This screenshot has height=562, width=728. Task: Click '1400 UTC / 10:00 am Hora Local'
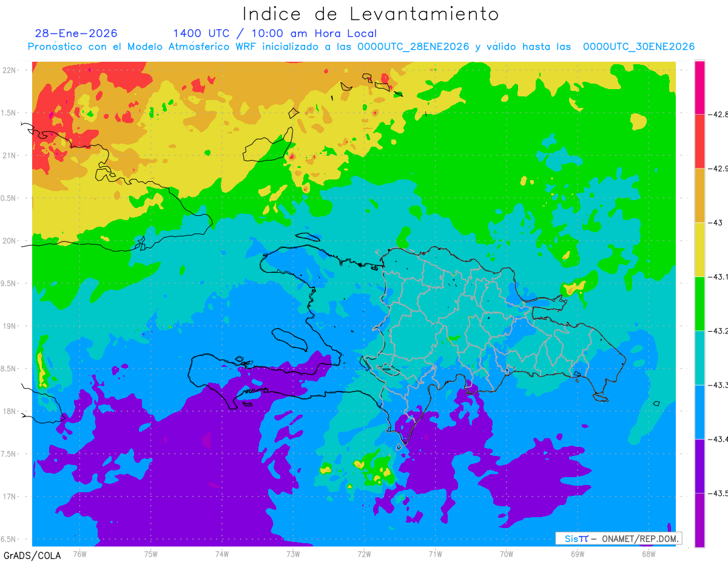click(275, 34)
